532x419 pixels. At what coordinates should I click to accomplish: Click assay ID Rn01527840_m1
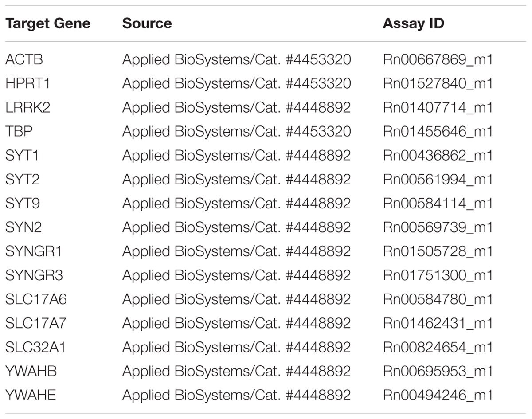coord(438,84)
